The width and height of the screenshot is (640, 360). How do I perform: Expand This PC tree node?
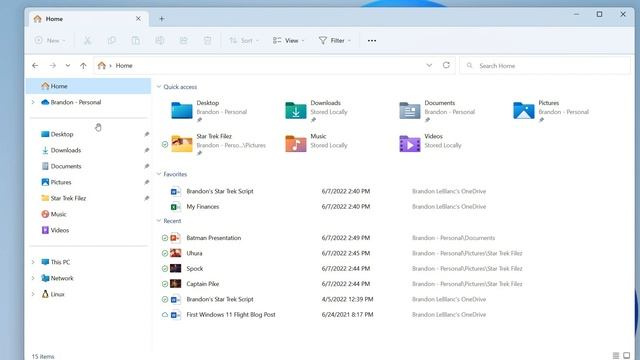pyautogui.click(x=33, y=262)
